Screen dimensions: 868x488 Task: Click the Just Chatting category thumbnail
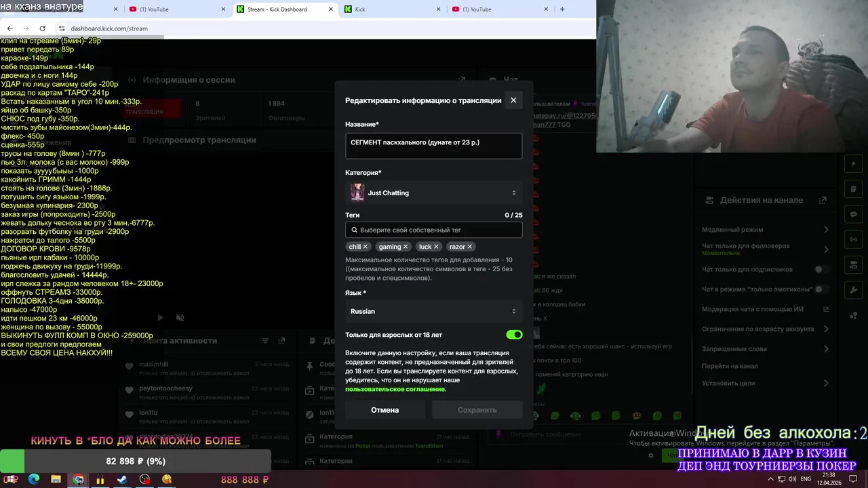(357, 192)
